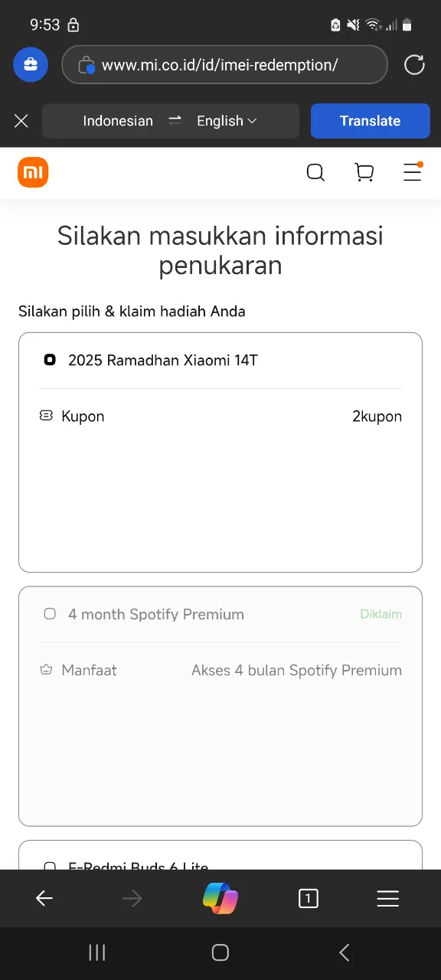
Task: Tap the Android home navigation button
Action: click(x=220, y=952)
